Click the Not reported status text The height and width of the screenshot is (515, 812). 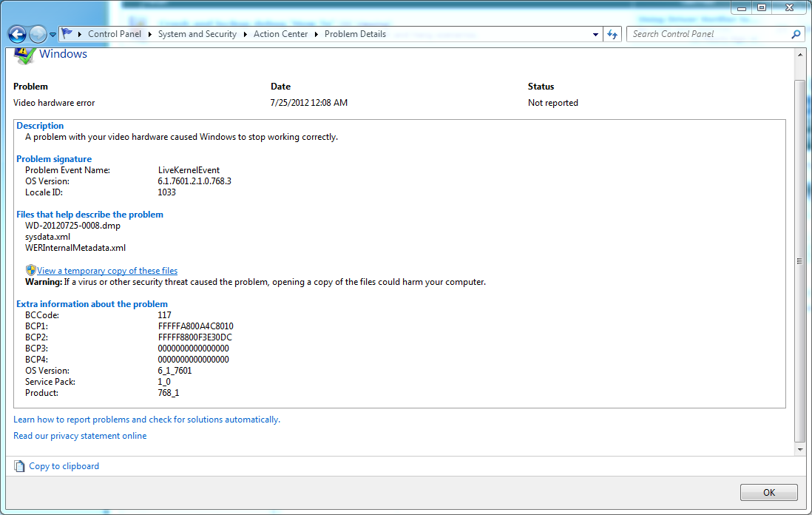click(x=552, y=103)
